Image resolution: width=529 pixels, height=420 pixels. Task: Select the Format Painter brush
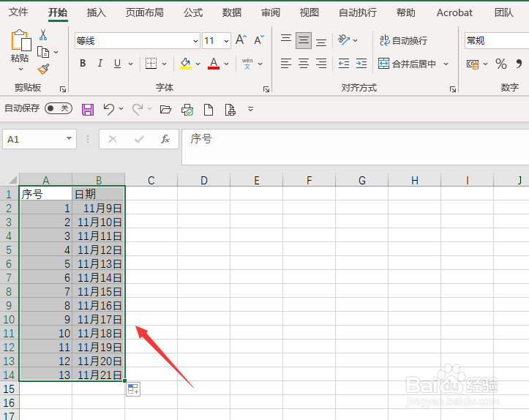point(43,70)
